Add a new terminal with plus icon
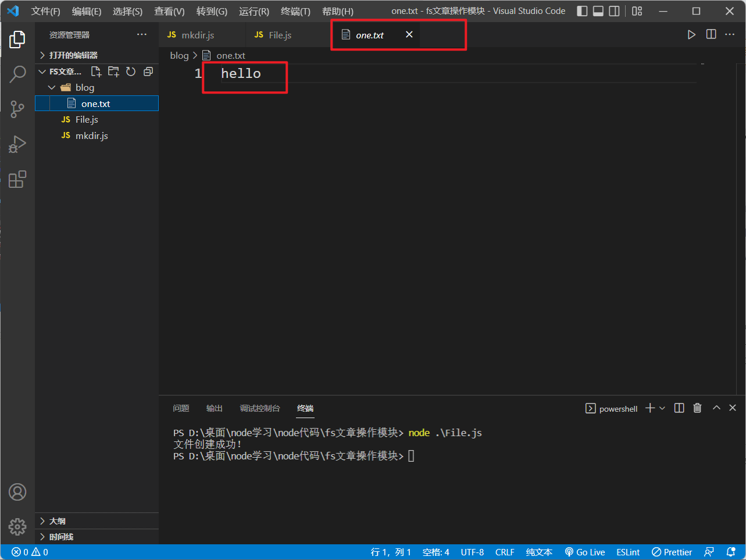The image size is (746, 560). point(650,408)
